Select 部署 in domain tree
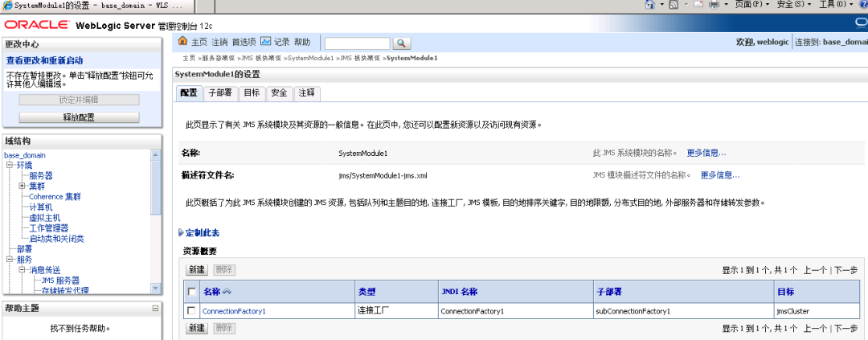 [24, 249]
